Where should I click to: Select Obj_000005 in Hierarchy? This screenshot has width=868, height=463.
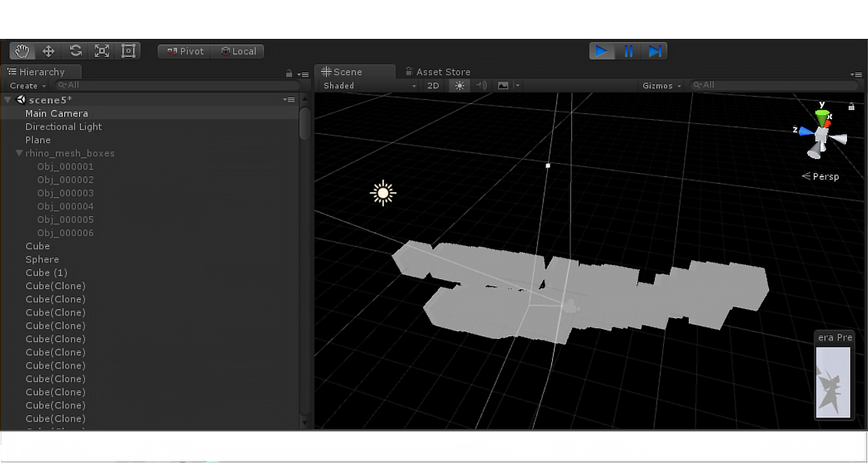(x=65, y=219)
